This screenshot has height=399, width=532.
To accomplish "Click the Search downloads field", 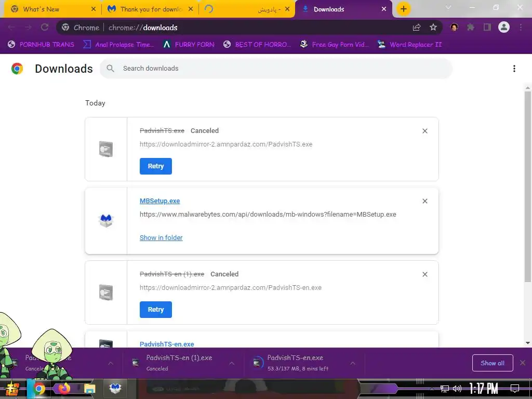I will click(276, 69).
